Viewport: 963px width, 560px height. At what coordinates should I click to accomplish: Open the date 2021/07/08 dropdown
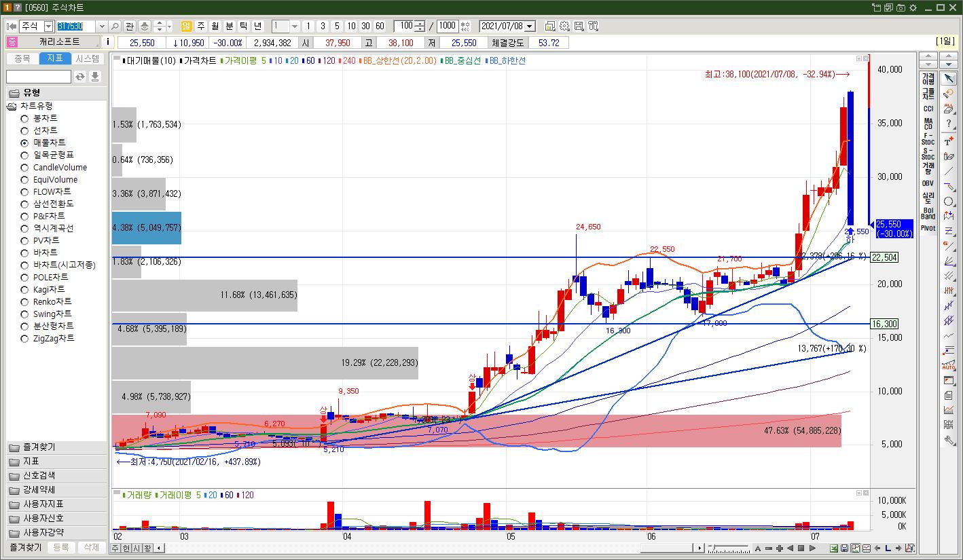(x=530, y=26)
